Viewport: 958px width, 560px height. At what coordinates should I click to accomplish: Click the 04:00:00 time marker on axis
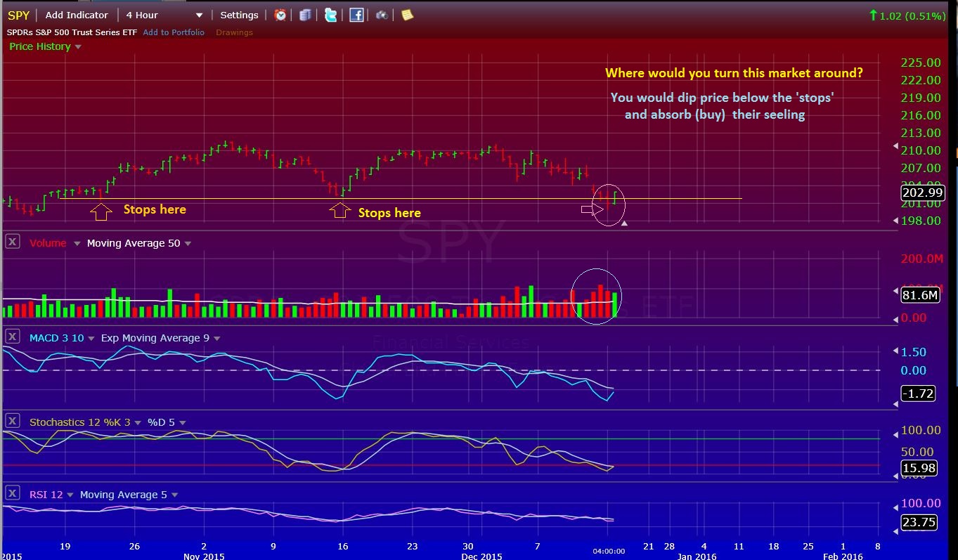[609, 552]
